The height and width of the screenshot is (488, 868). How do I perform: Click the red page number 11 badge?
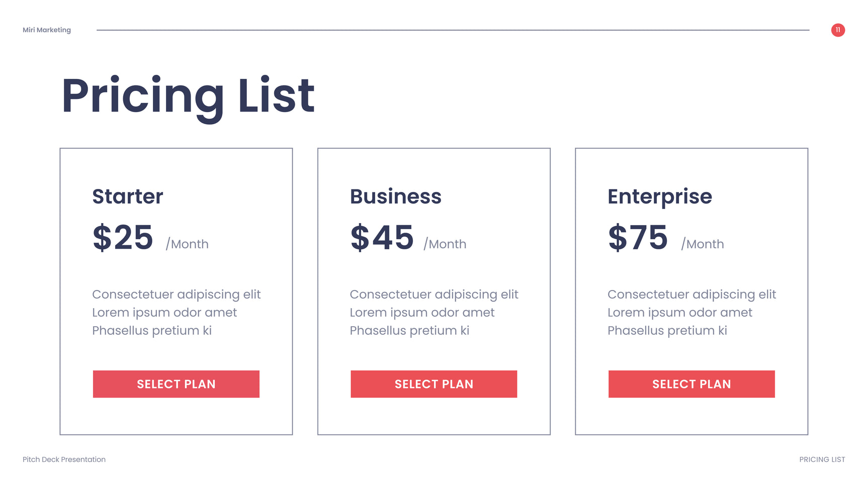click(x=838, y=30)
